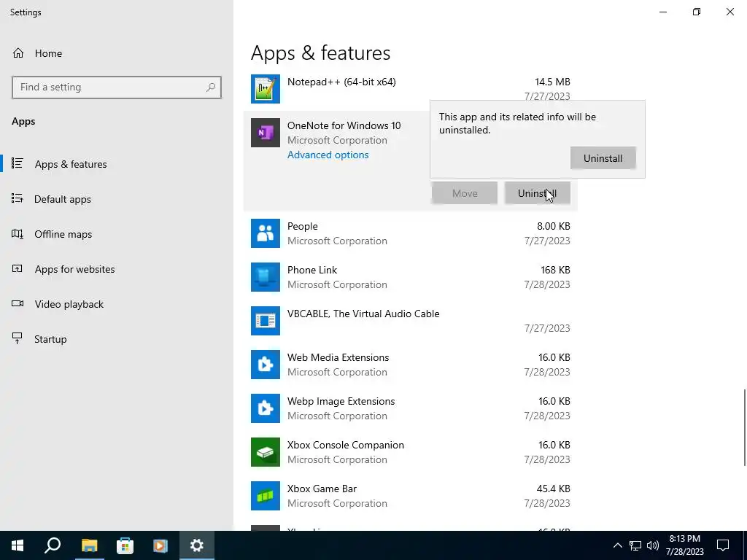Open Apps for websites settings
Viewport: 747px width, 560px height.
(x=116, y=269)
